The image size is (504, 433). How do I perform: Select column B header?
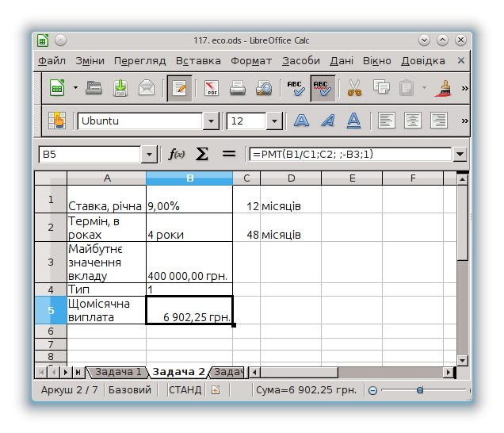189,178
